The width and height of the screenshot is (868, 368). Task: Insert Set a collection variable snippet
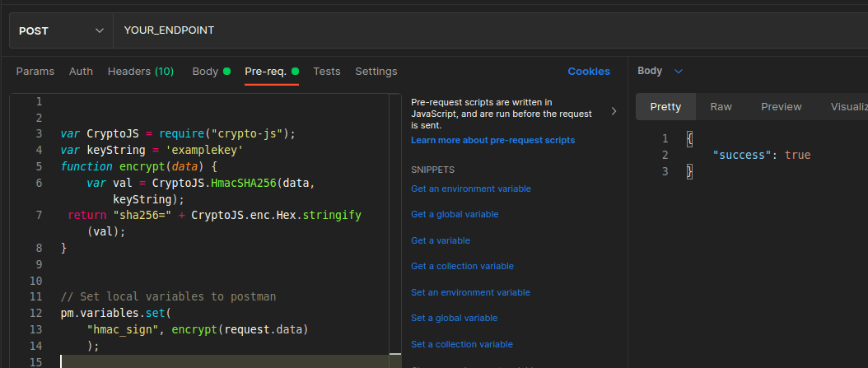[462, 344]
